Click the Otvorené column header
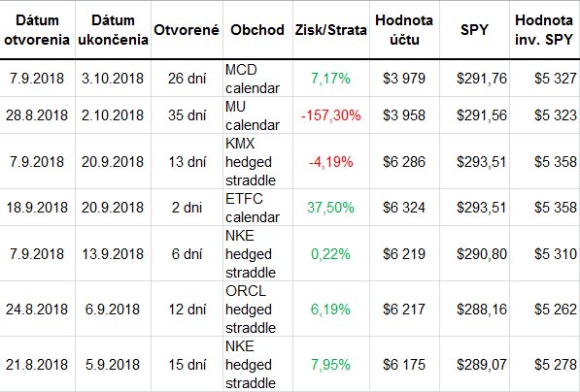580x392 pixels. pos(187,29)
